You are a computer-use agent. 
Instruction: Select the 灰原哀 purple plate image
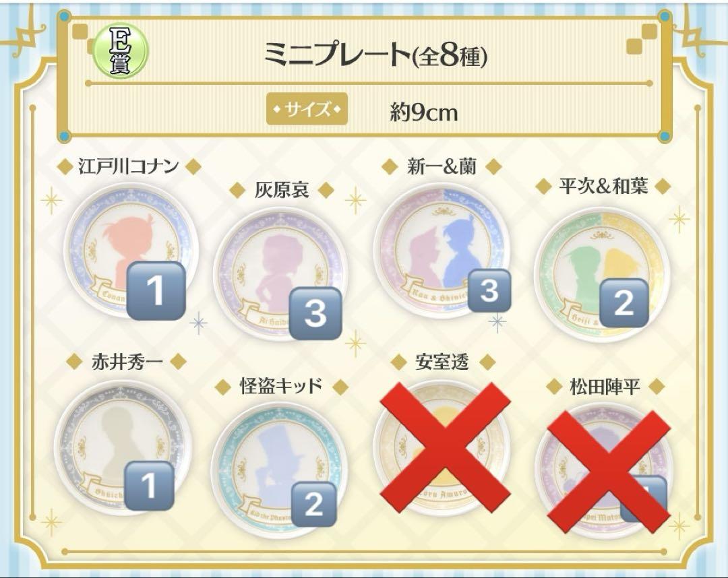click(280, 275)
